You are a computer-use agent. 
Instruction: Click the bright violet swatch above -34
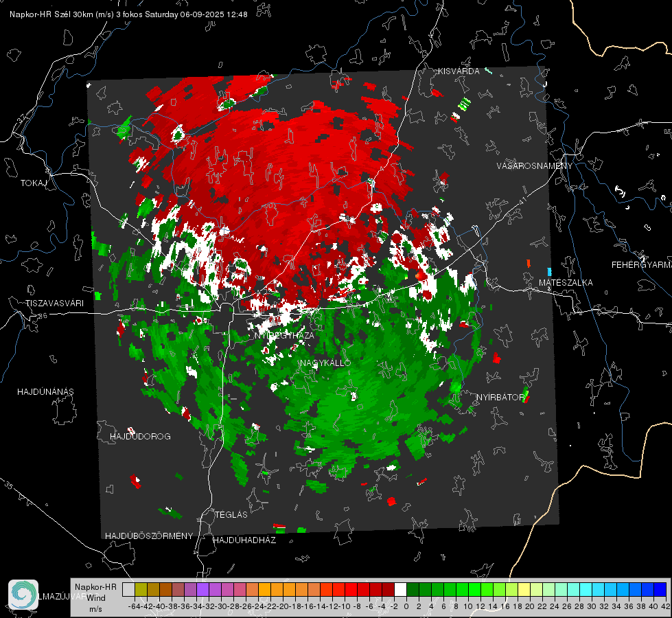tap(202, 589)
